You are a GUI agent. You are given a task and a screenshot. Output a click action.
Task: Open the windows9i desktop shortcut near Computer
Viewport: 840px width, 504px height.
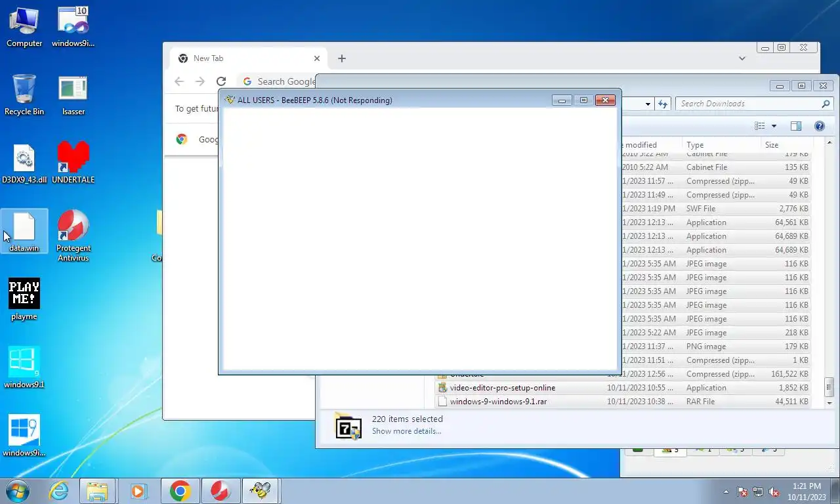(73, 28)
